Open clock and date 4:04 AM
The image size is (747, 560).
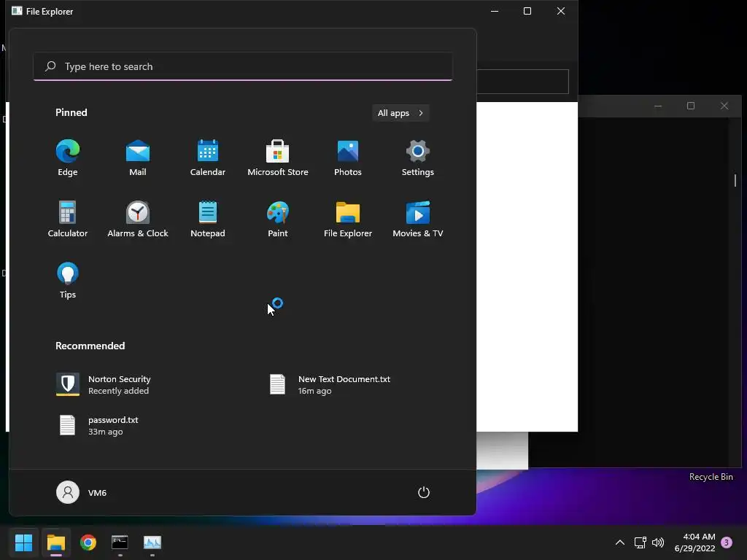pos(694,542)
